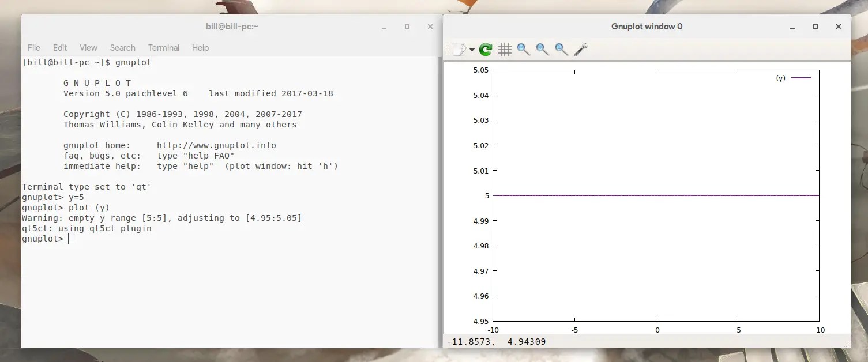This screenshot has height=362, width=868.
Task: Replot the current graph
Action: pyautogui.click(x=485, y=50)
